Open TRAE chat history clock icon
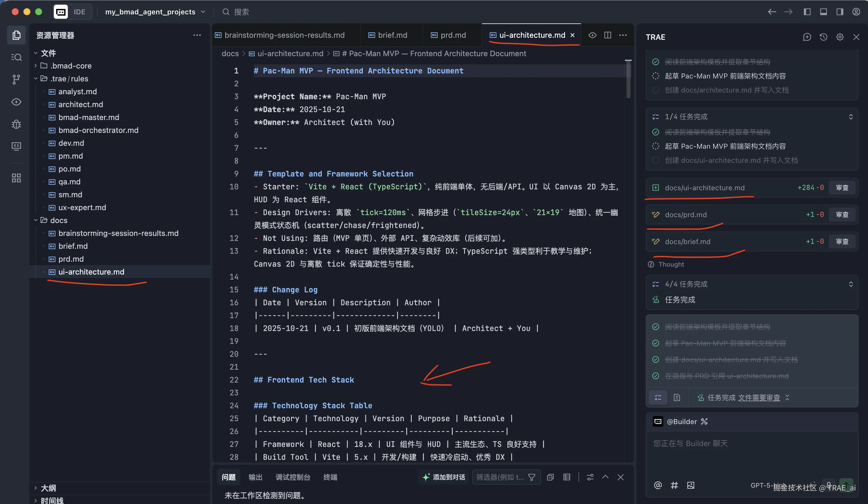 (823, 37)
